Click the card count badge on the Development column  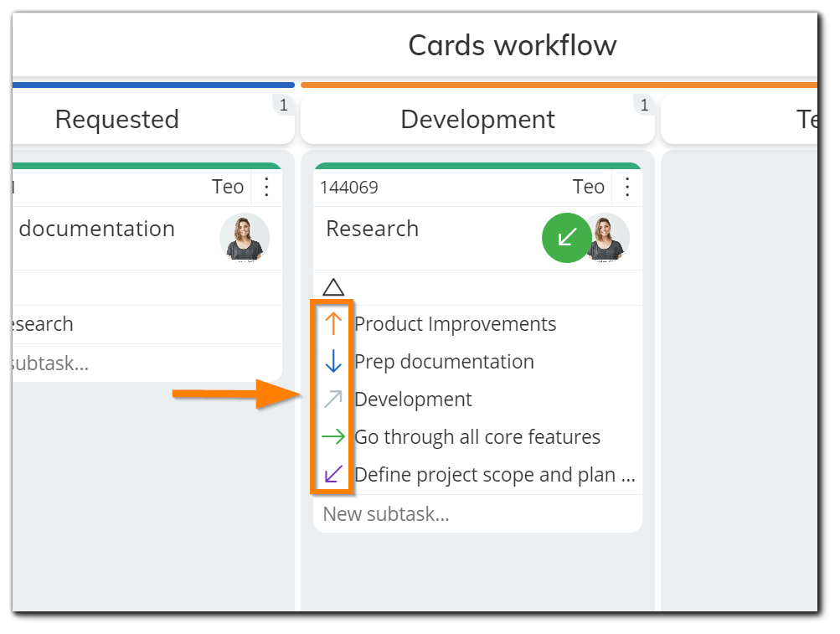pyautogui.click(x=644, y=105)
